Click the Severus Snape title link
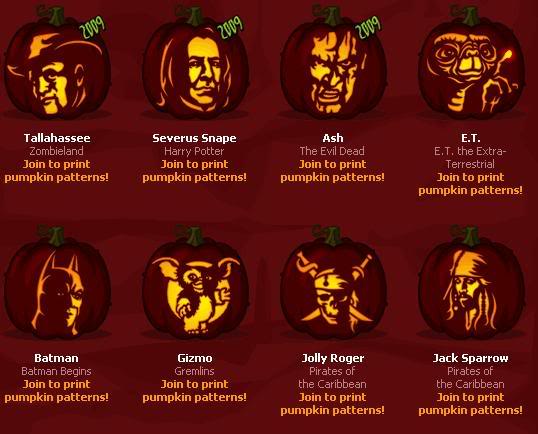The image size is (538, 434). click(195, 138)
